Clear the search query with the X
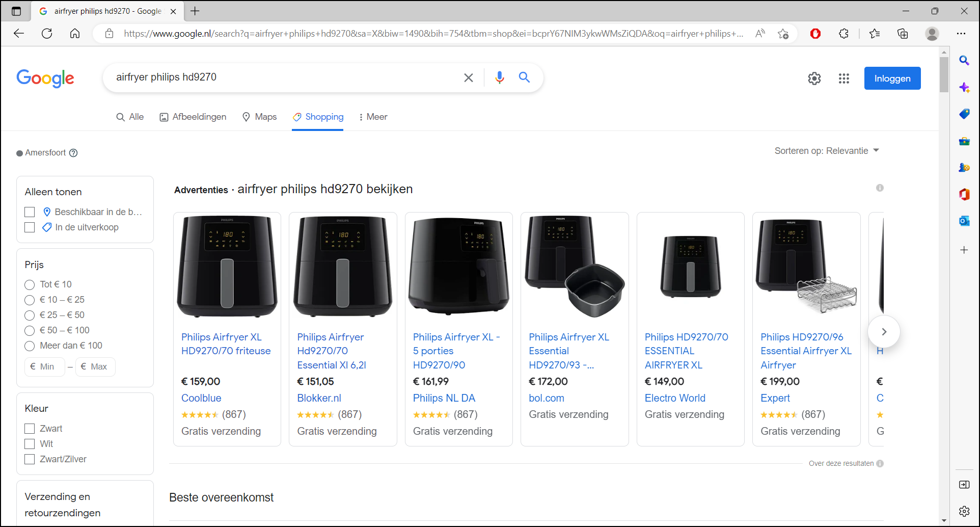The width and height of the screenshot is (980, 527). tap(469, 77)
